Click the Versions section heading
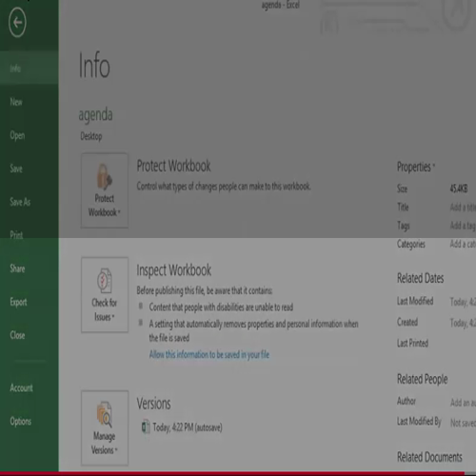Image resolution: width=476 pixels, height=476 pixels. coord(153,404)
